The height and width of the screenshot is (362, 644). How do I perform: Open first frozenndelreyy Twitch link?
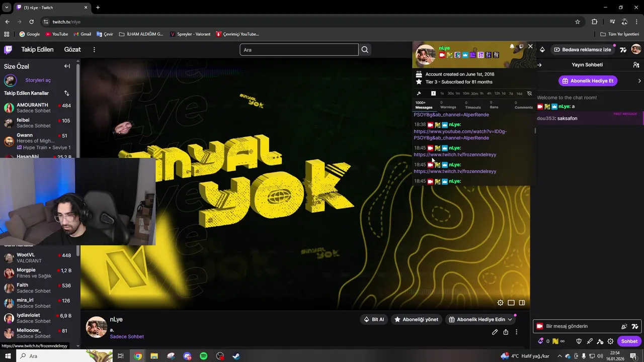(x=455, y=155)
